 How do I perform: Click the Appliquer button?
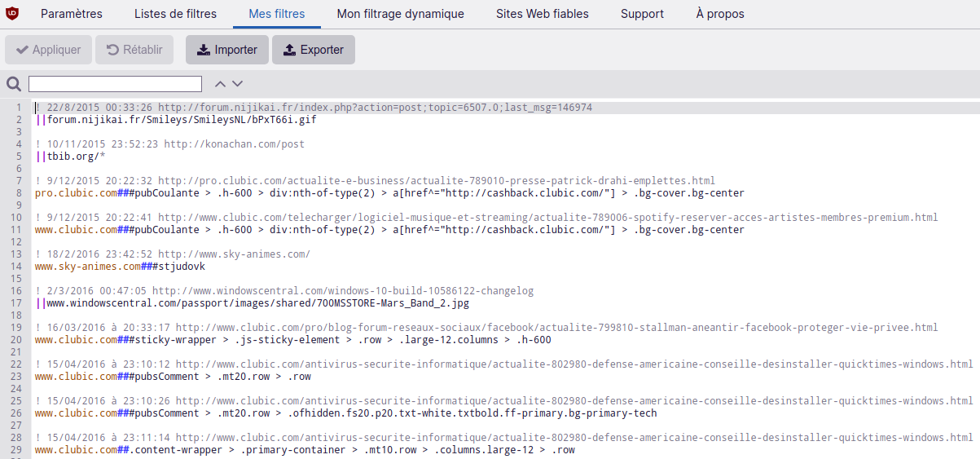click(48, 50)
